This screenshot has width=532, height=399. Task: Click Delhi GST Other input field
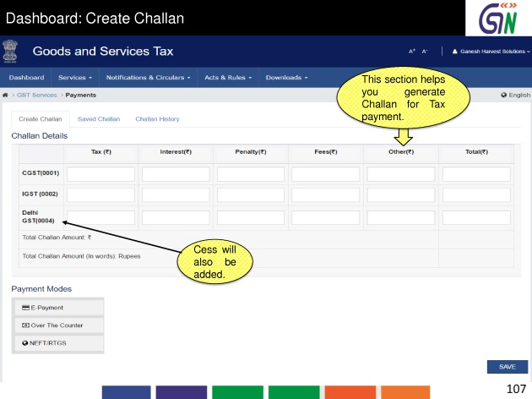point(401,217)
